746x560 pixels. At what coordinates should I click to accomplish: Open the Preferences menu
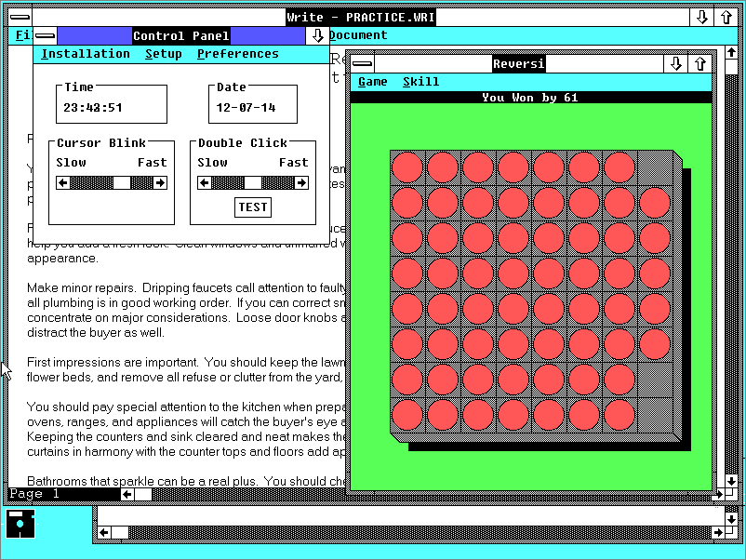[238, 54]
